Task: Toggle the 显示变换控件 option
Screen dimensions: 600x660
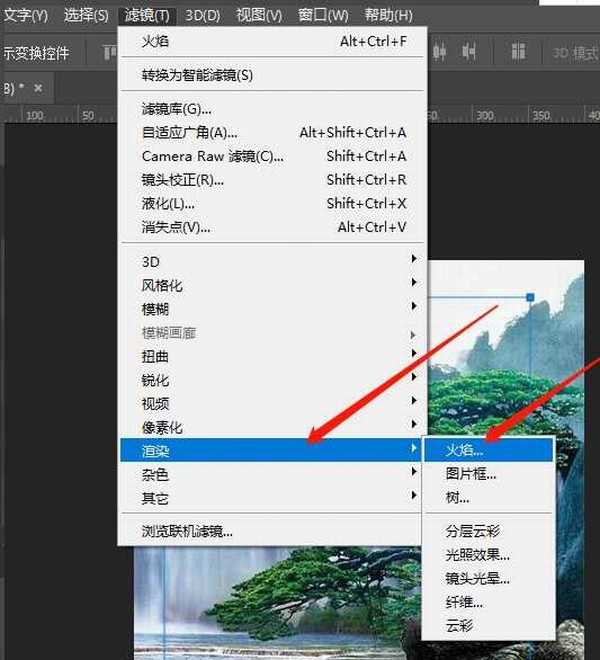Action: pos(35,53)
